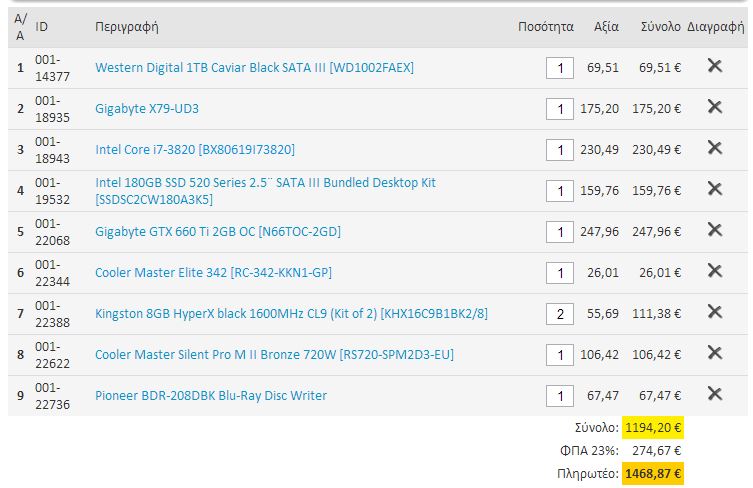753x488 pixels.
Task: Click the Πληρωτέο label
Action: [588, 475]
